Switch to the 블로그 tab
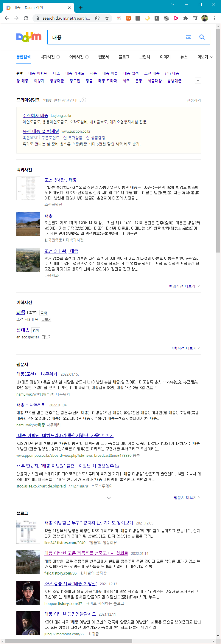This screenshot has width=221, height=644. (x=124, y=57)
